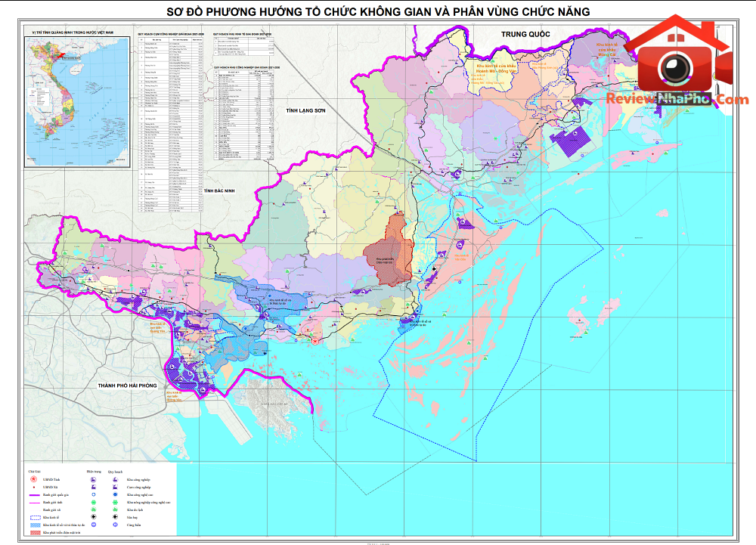This screenshot has height=545, width=756.
Task: Open the Vietnam location inset map
Action: [77, 102]
